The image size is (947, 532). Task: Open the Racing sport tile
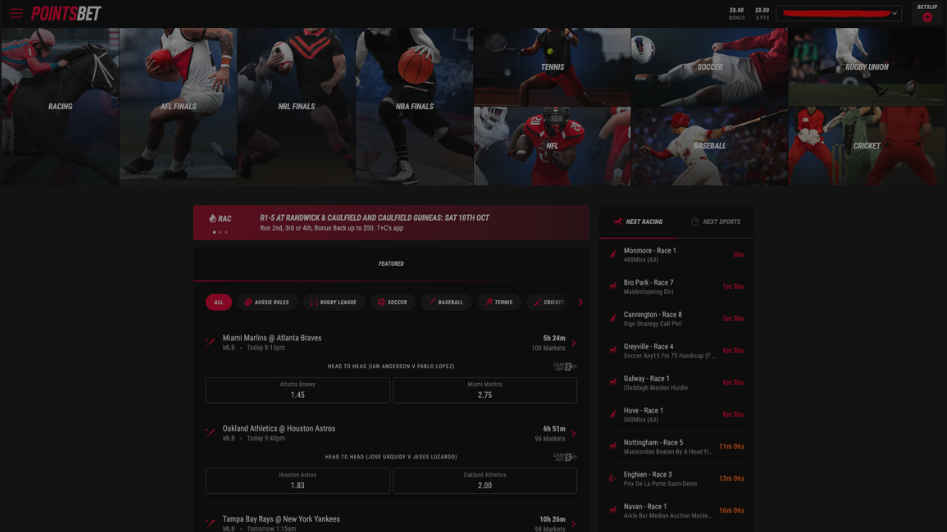pos(60,106)
